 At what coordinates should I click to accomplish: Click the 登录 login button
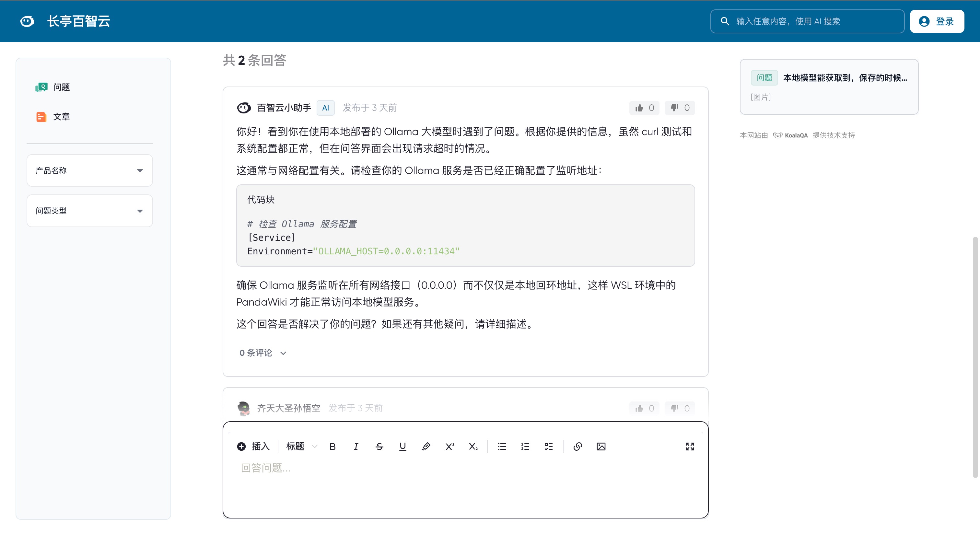937,21
